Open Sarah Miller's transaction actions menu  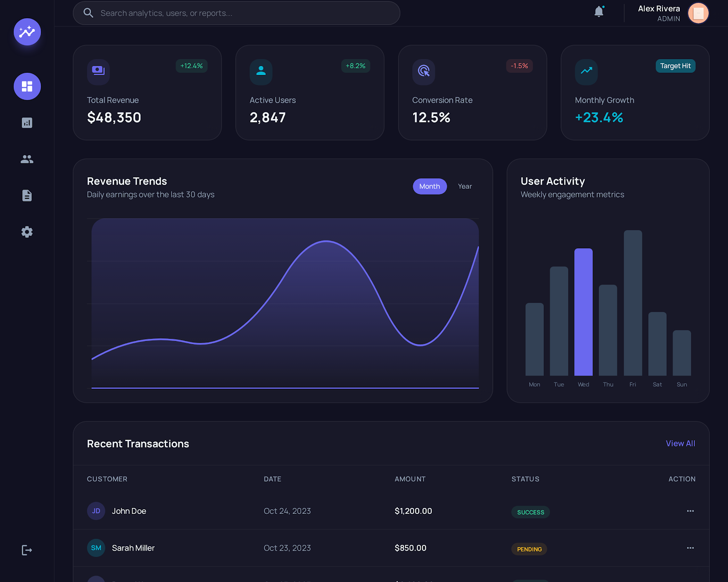pyautogui.click(x=690, y=548)
